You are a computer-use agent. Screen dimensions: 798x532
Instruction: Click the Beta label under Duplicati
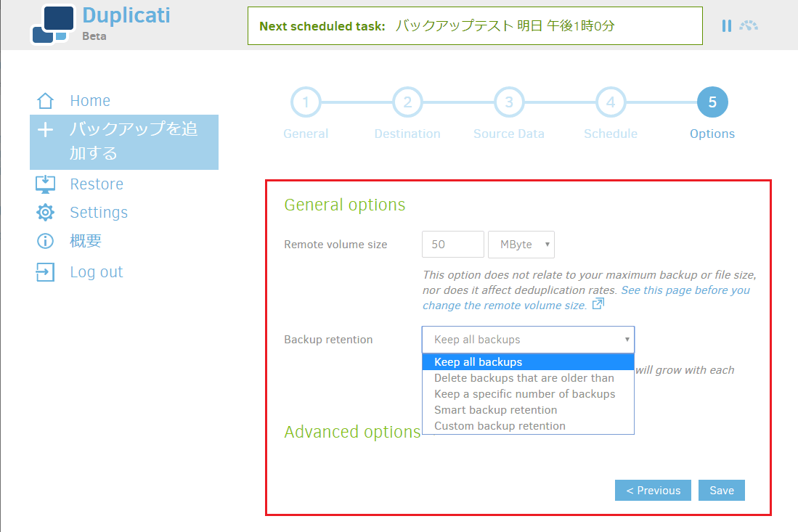[94, 36]
